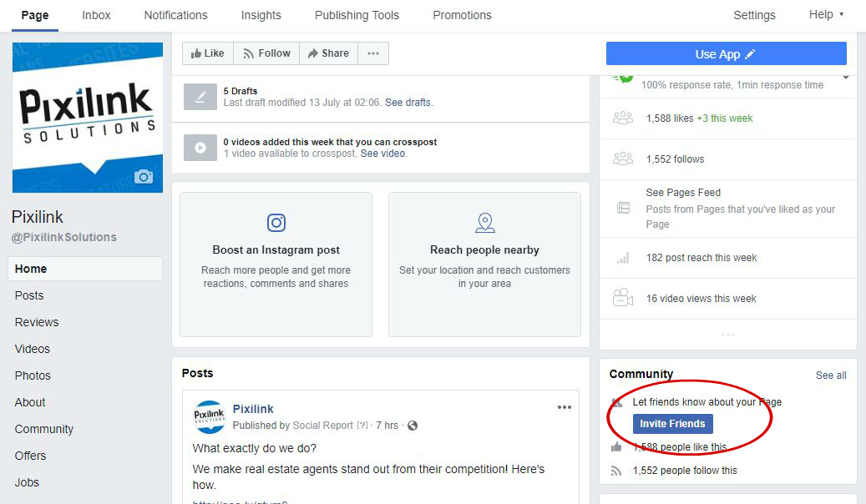
Task: Open Photos in the left sidebar
Action: pos(33,375)
